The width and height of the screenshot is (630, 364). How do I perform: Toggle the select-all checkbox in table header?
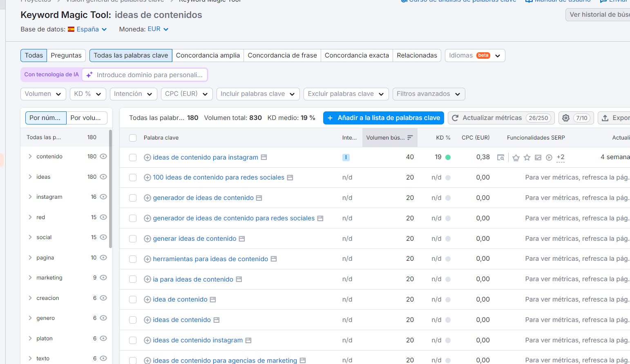coord(133,138)
